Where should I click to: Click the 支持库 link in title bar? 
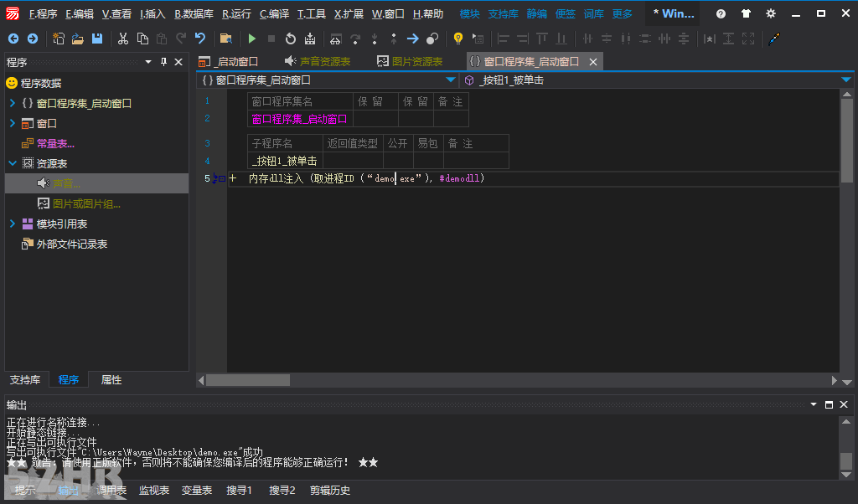503,14
